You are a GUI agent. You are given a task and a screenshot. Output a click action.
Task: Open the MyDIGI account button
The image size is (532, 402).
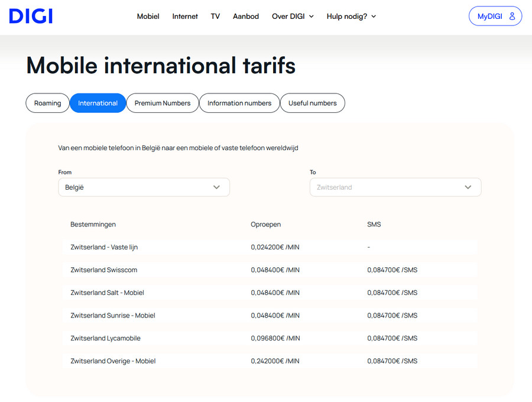[495, 16]
